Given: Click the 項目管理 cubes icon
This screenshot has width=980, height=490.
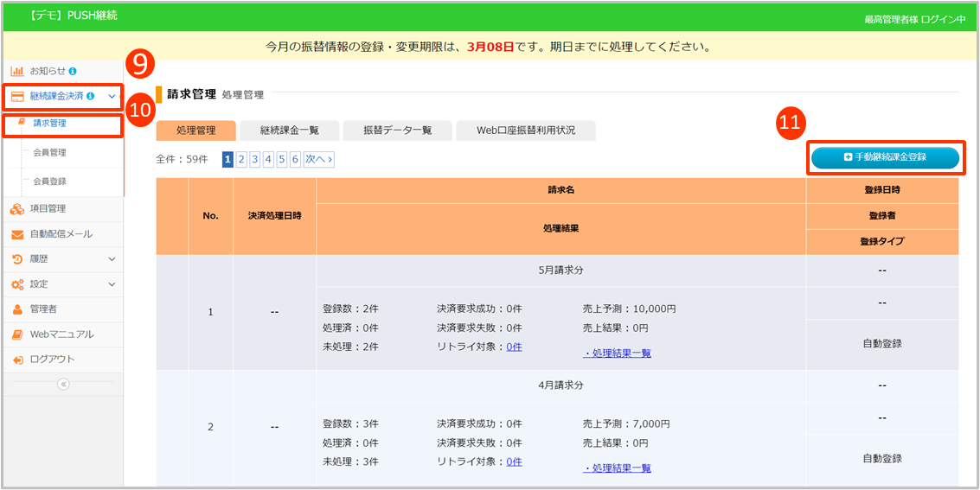Looking at the screenshot, I should (17, 208).
